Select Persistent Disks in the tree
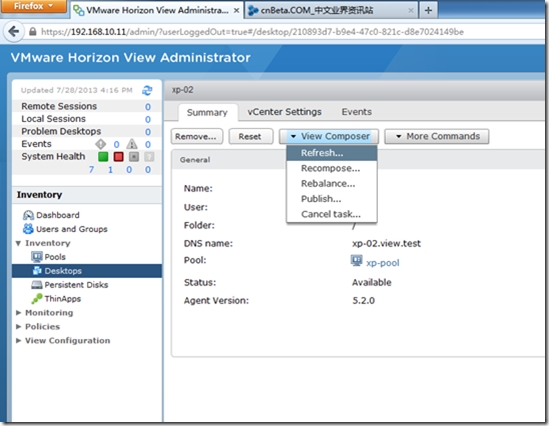Viewport: 549px width, 426px height. 76,285
